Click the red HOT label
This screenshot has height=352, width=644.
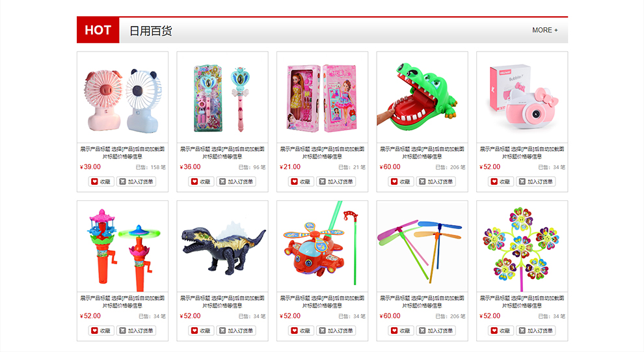click(x=98, y=30)
